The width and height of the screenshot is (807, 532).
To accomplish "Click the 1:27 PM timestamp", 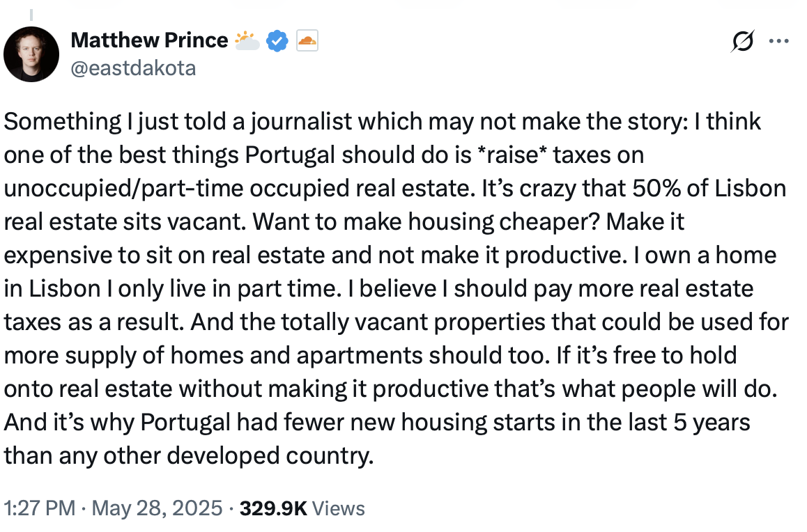I will tap(40, 508).
